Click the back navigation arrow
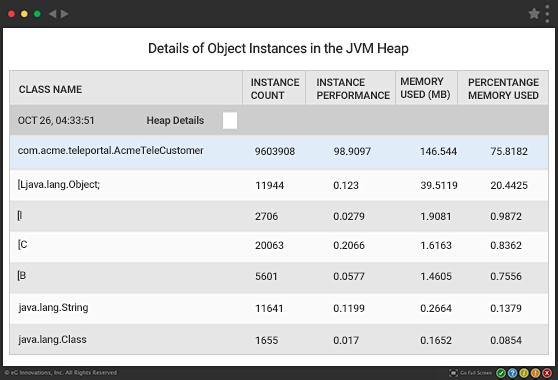Viewport: 558px width, 380px height. coord(52,14)
